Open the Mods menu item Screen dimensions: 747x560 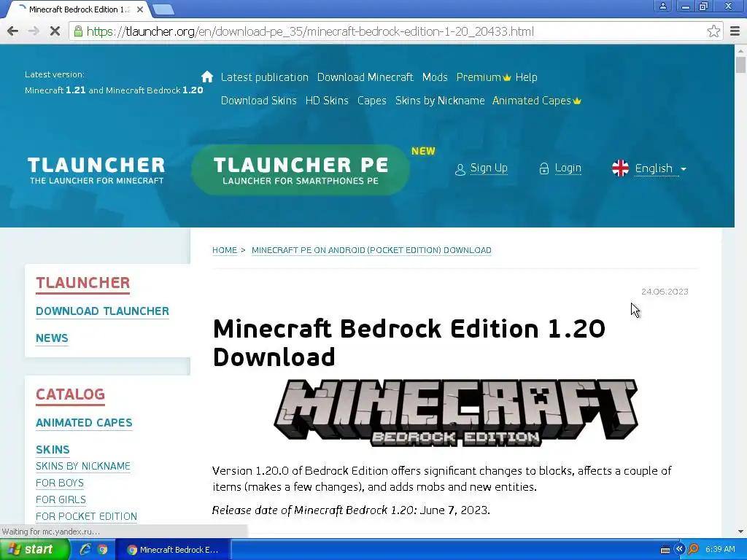(435, 77)
